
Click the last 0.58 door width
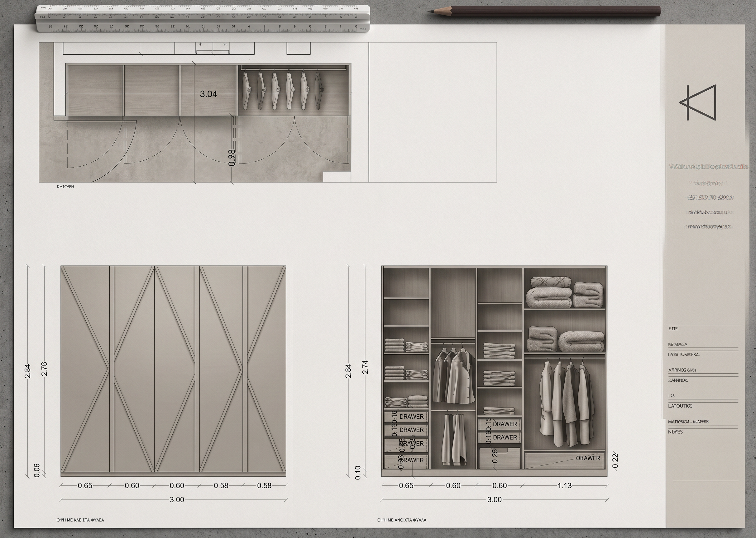click(x=264, y=486)
